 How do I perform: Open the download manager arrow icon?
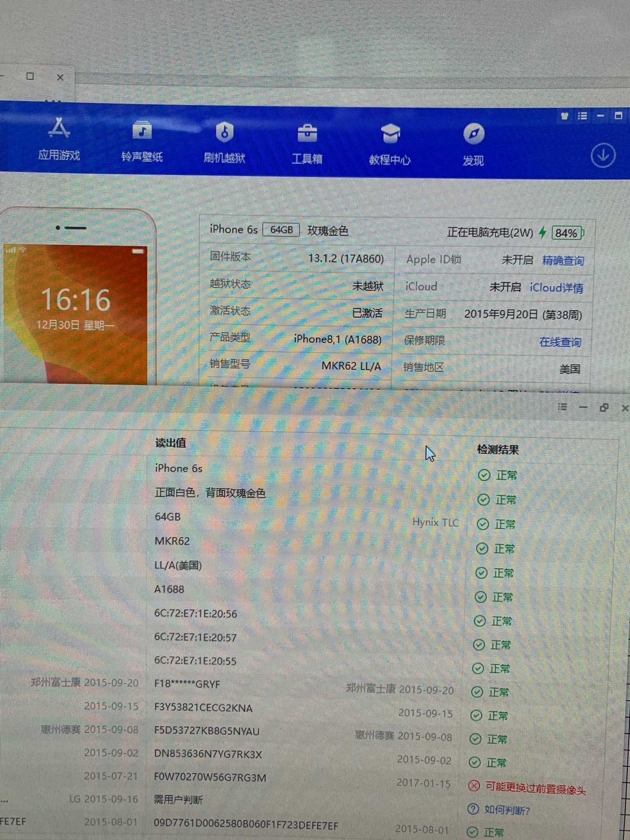click(603, 155)
